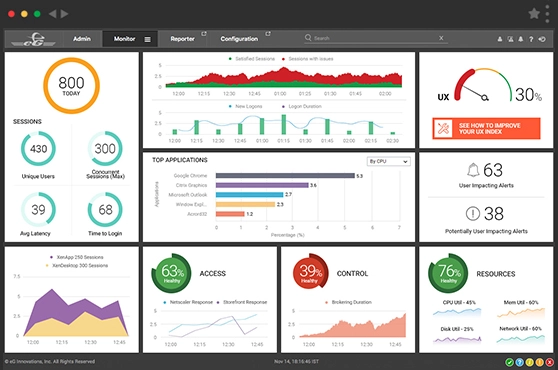Toggle Logon Duration legend entry
This screenshot has height=370, width=558.
pyautogui.click(x=302, y=106)
